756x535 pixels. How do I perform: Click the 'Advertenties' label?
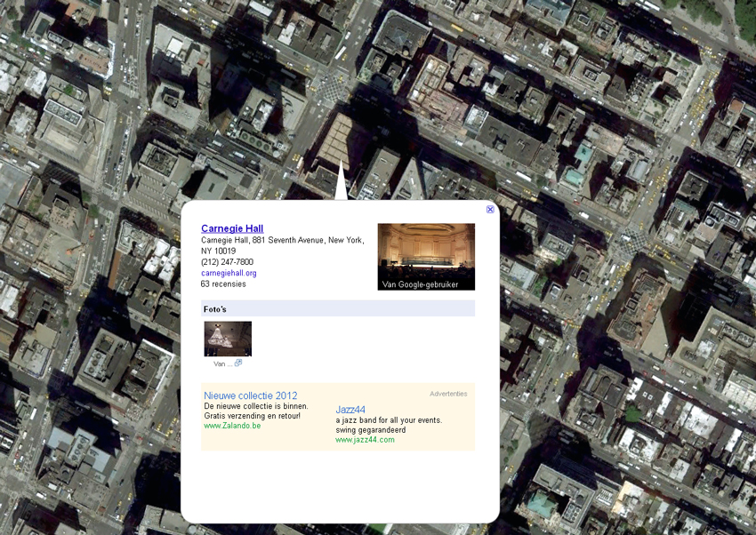coord(448,394)
